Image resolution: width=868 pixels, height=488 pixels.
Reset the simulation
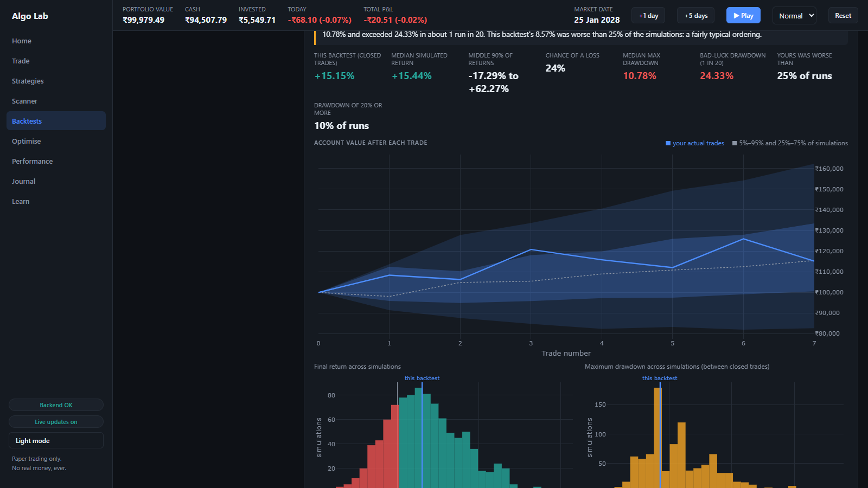coord(843,16)
